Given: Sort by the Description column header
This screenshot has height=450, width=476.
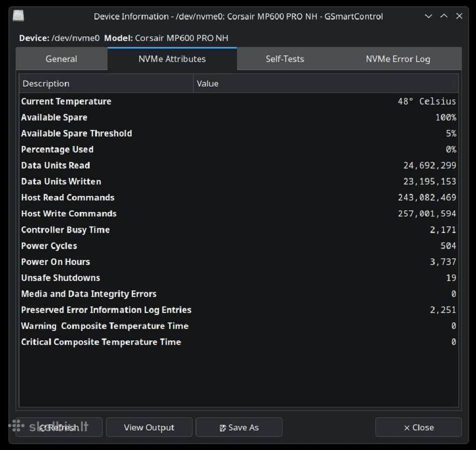Looking at the screenshot, I should tap(106, 83).
